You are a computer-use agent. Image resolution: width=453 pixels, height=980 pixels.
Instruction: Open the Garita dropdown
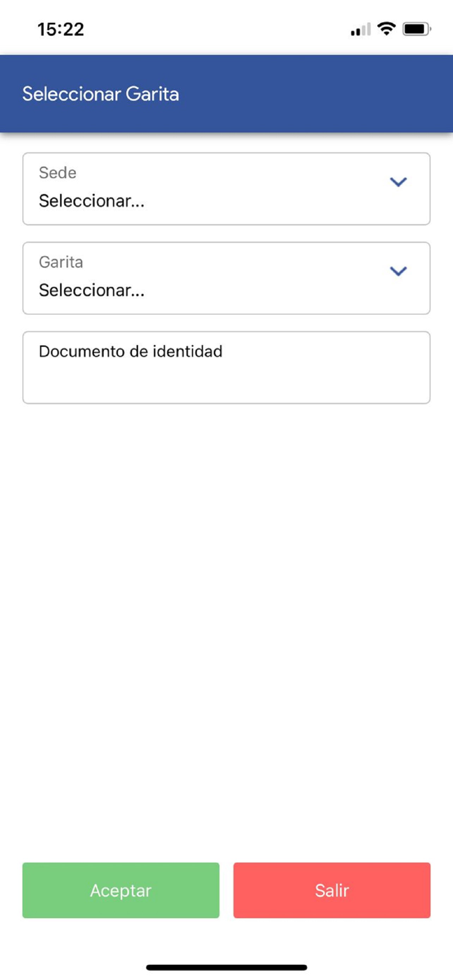click(x=226, y=278)
